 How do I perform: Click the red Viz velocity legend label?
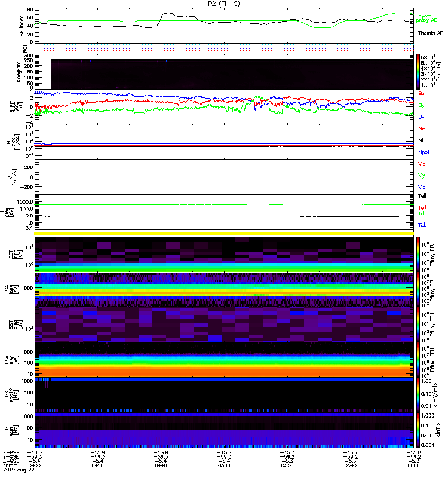pyautogui.click(x=421, y=163)
